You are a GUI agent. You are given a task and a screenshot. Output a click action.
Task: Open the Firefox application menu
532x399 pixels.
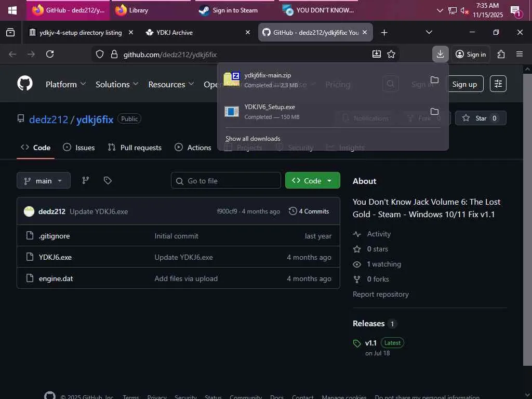pyautogui.click(x=519, y=54)
